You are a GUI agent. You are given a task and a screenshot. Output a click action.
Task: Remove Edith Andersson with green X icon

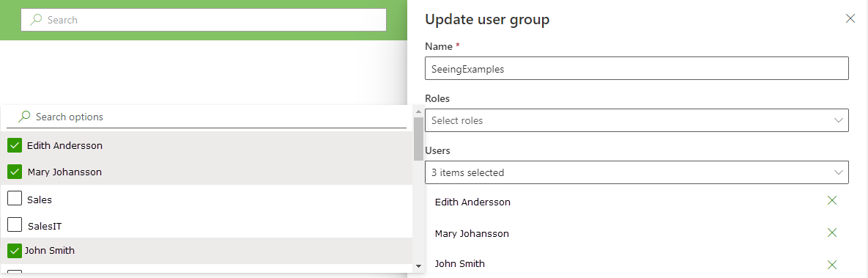point(831,200)
